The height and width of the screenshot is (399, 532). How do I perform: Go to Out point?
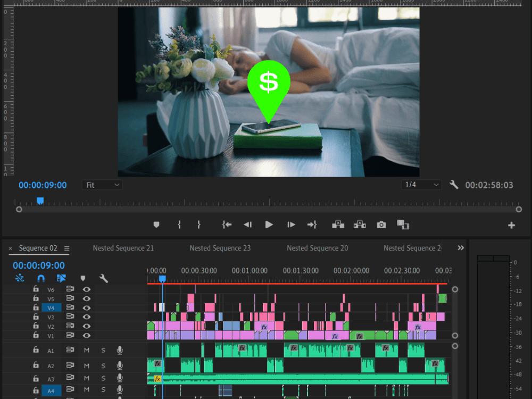click(312, 225)
